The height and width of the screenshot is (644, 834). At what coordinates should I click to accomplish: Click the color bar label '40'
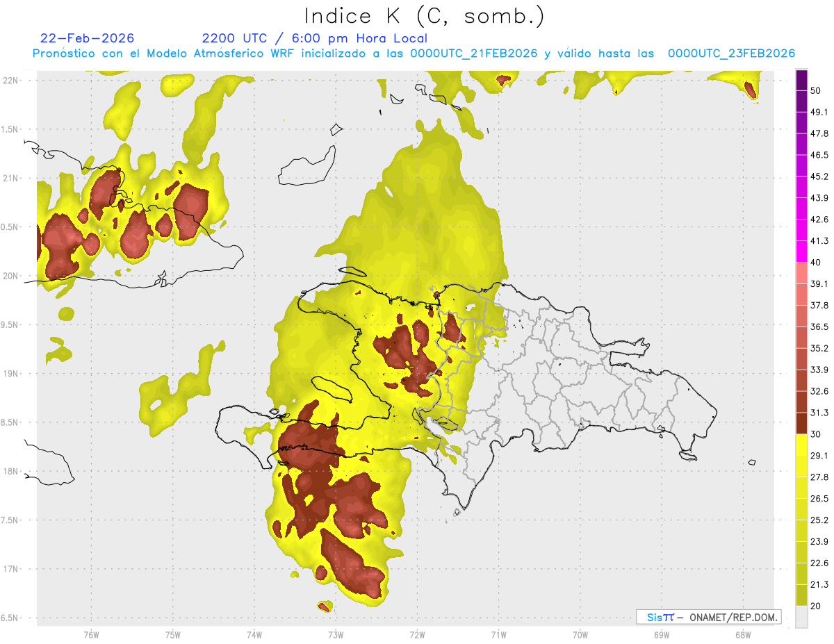pos(817,263)
